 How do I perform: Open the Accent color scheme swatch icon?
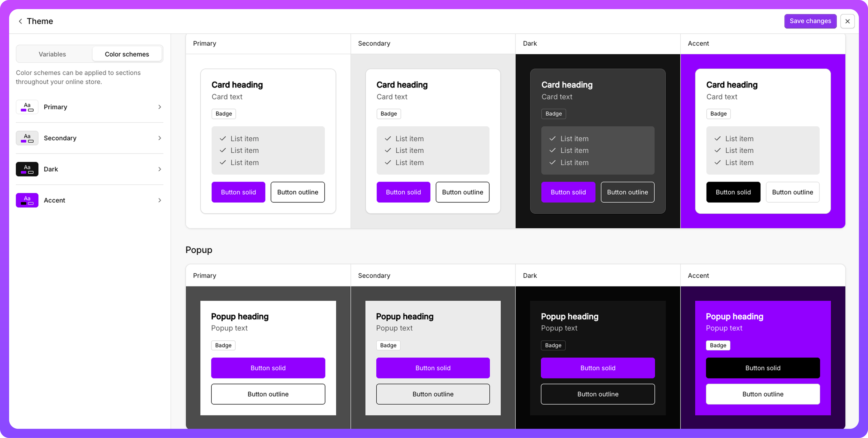27,200
